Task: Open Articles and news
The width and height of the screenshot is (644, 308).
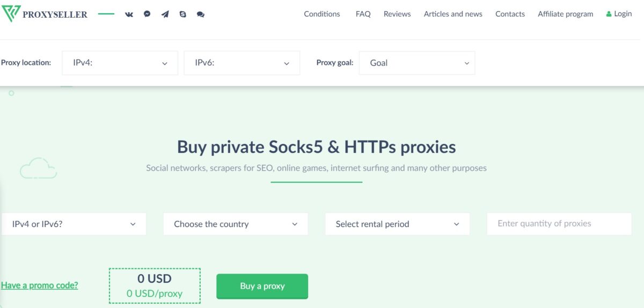Action: [453, 14]
